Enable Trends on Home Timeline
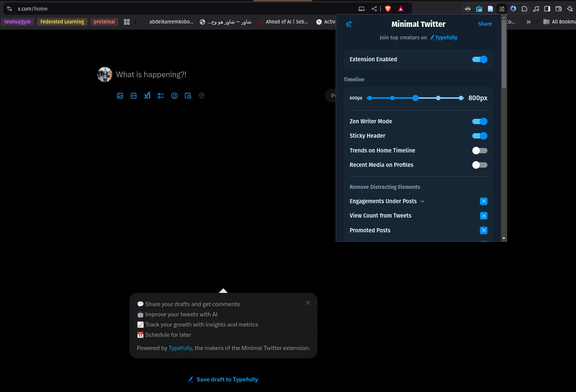 (x=479, y=151)
